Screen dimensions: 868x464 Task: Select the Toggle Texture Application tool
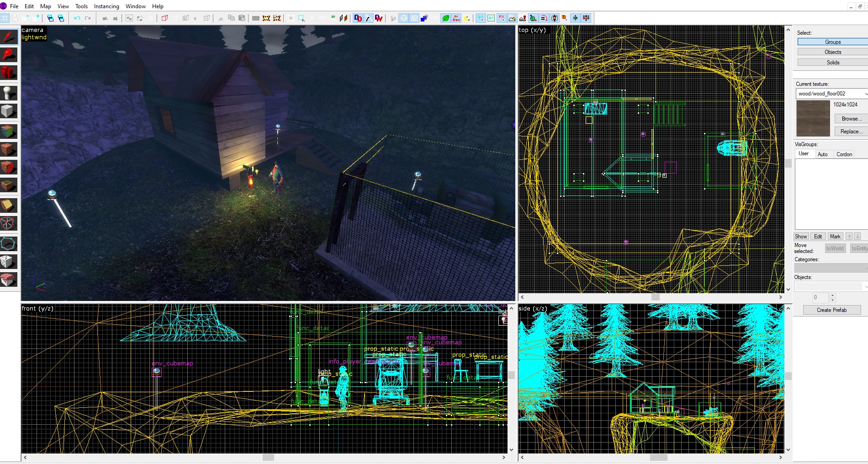point(9,132)
